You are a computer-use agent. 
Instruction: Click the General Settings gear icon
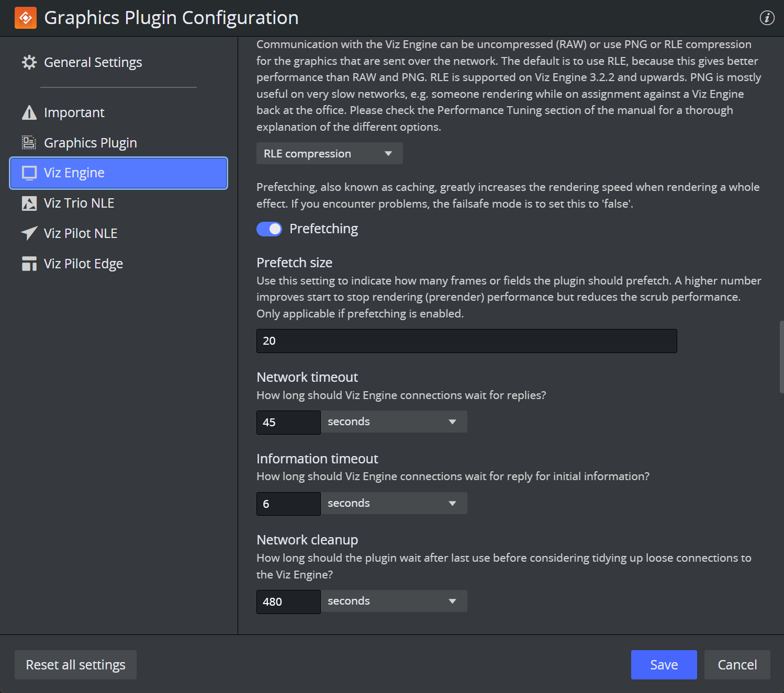tap(29, 62)
